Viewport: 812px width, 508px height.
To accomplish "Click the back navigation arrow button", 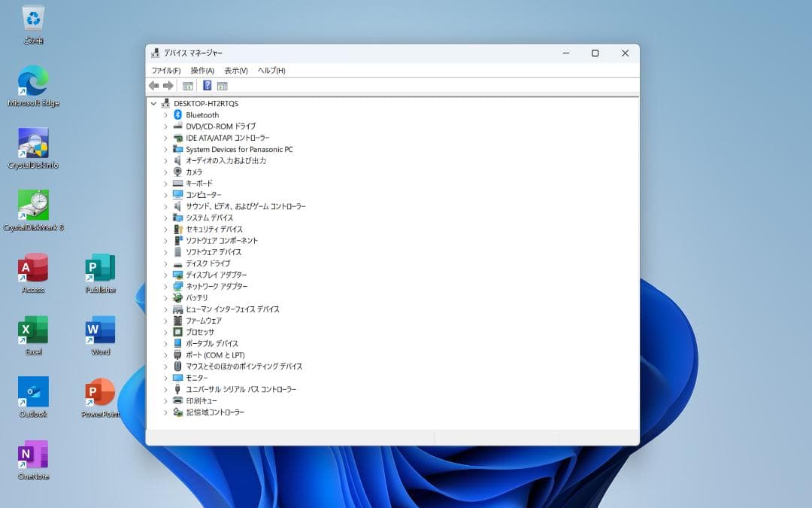I will point(154,85).
